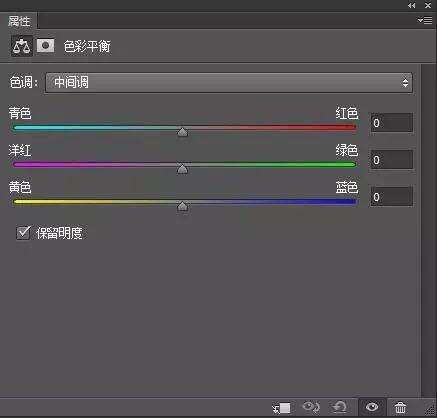Click the 黄色-蓝色 slider handle
This screenshot has width=437, height=418.
pos(182,206)
